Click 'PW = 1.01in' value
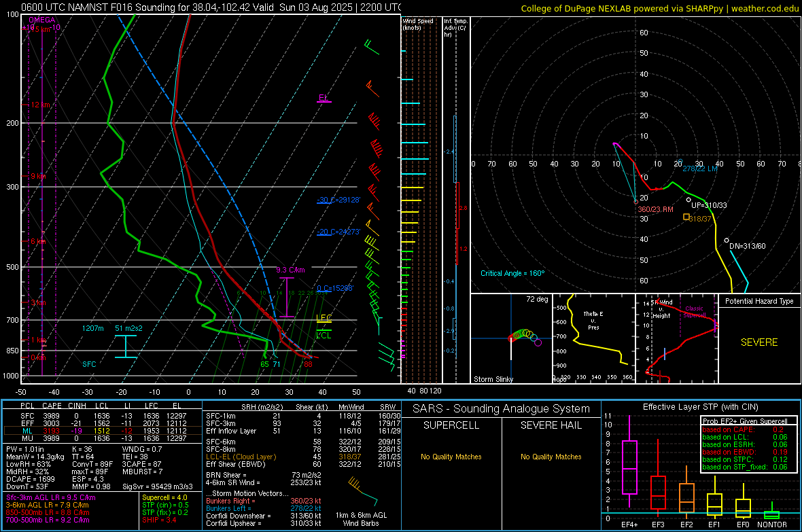Screen dimensions: 802x532 pos(24,449)
